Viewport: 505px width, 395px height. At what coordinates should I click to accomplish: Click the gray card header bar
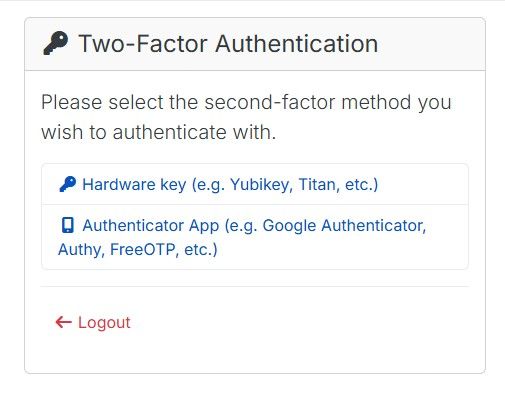[255, 44]
